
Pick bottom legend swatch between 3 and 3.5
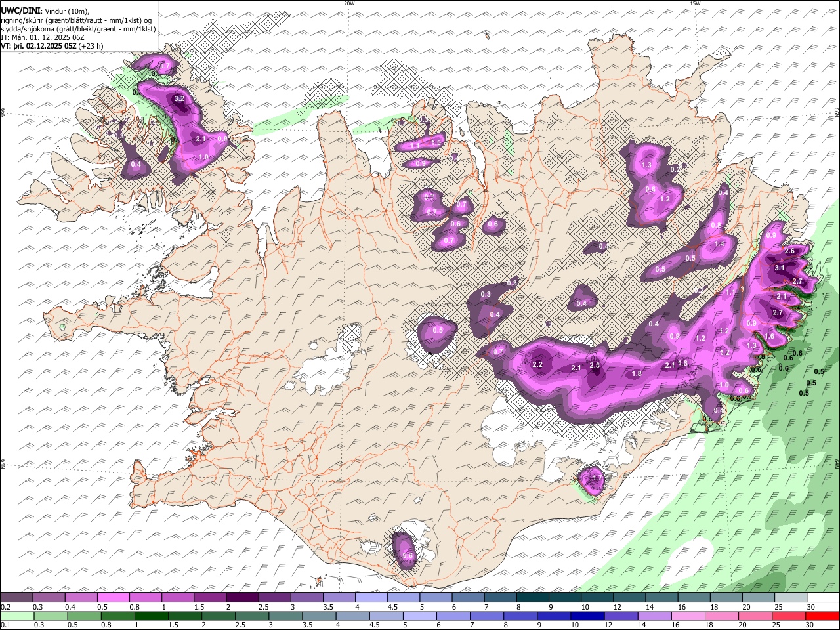285,616
